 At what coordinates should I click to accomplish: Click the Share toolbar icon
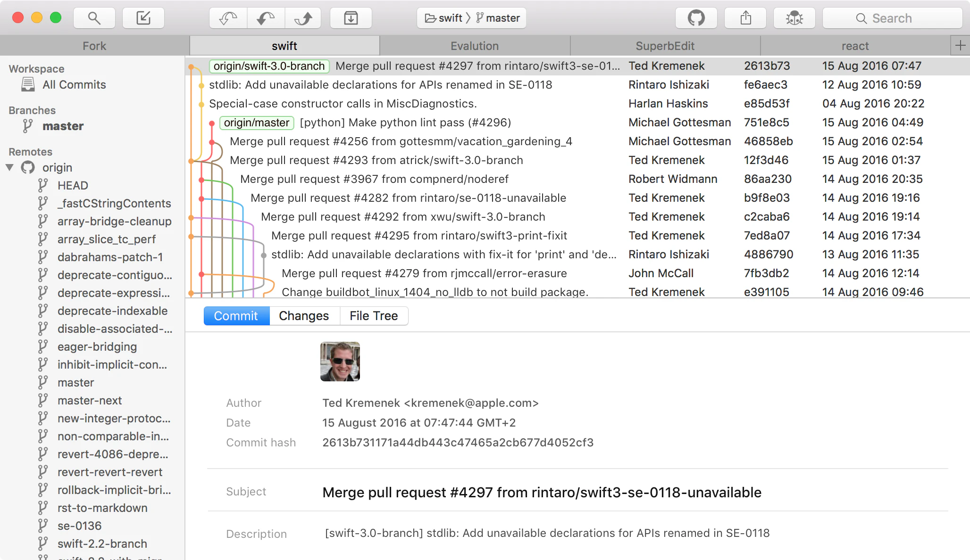point(745,18)
